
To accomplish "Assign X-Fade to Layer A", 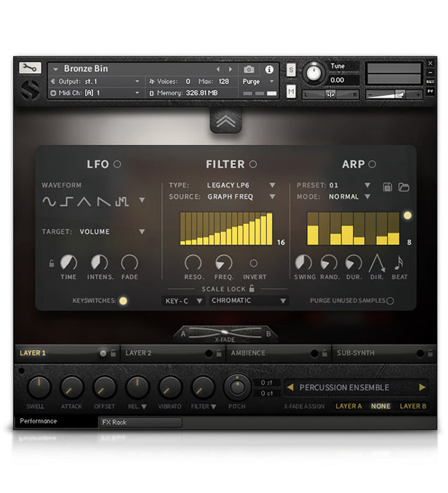I will pyautogui.click(x=349, y=406).
